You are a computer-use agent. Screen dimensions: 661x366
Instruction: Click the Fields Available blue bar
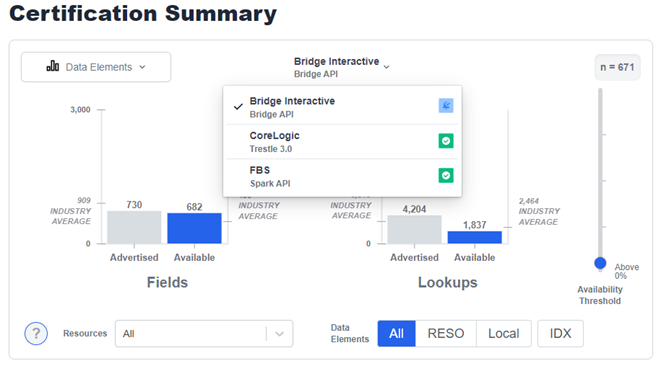pos(194,228)
